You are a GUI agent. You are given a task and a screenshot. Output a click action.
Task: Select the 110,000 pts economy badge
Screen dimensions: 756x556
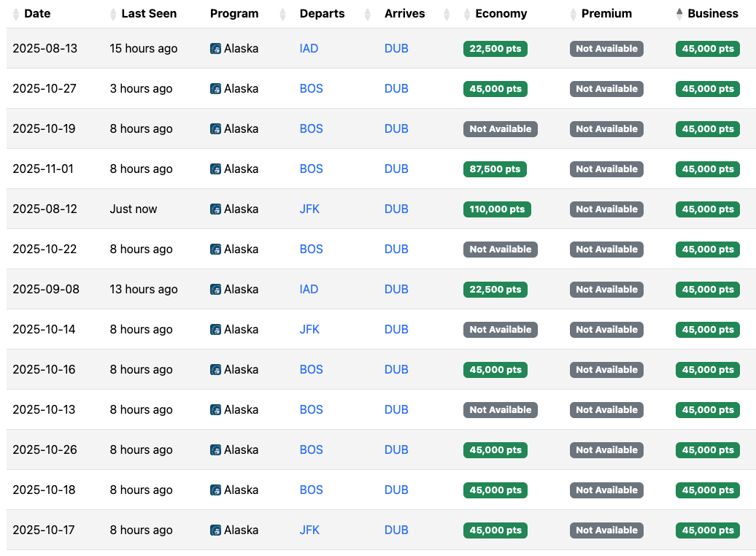point(497,209)
